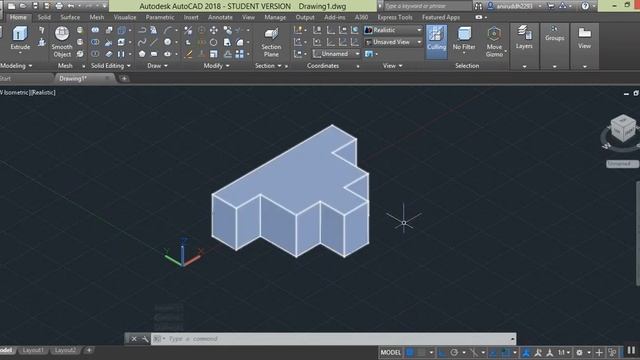Click the Smooth Object mesh tool

click(62, 42)
